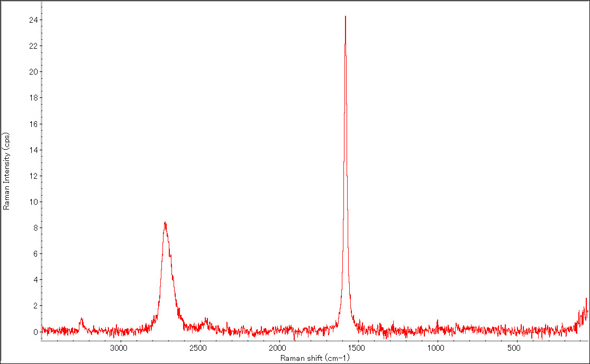Click the y-axis tick label 14
This screenshot has height=364, width=590.
pos(33,150)
